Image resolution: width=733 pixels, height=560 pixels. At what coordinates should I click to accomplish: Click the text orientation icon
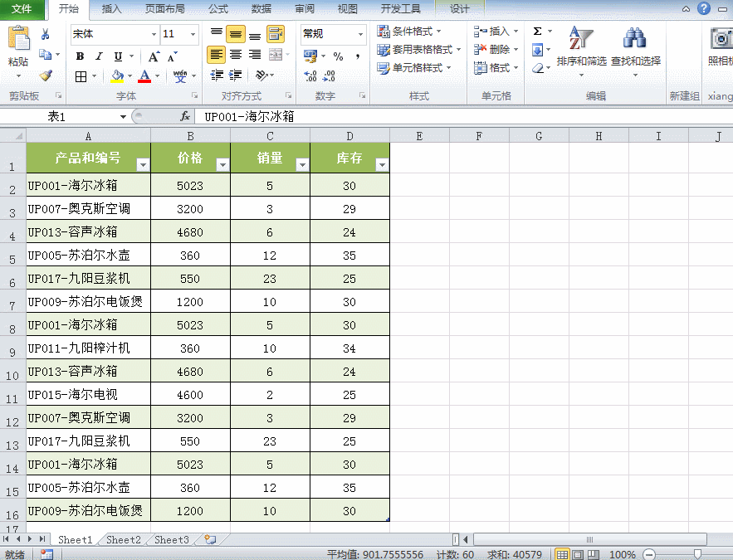pyautogui.click(x=261, y=75)
